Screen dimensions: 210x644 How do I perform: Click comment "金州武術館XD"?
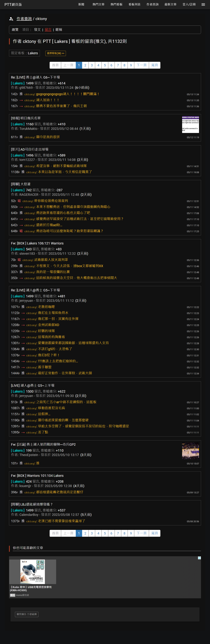pos(49,325)
